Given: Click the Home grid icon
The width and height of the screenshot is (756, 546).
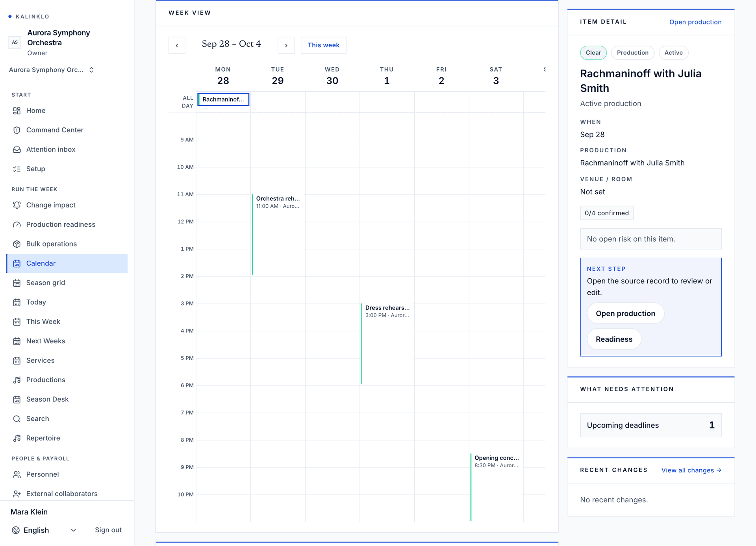Looking at the screenshot, I should point(17,111).
